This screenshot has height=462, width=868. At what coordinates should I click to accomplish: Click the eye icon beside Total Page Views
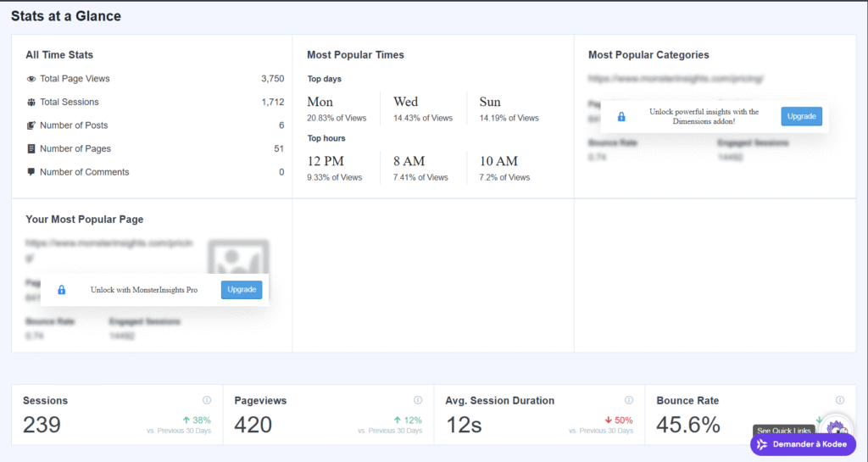tap(31, 79)
